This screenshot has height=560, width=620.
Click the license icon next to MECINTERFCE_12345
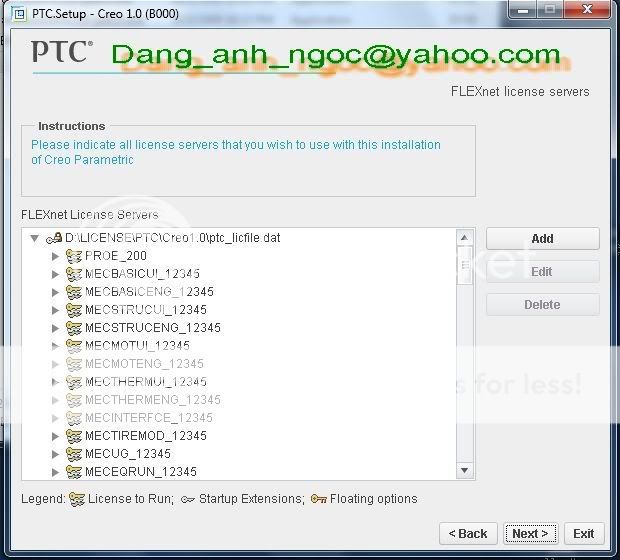tap(74, 418)
